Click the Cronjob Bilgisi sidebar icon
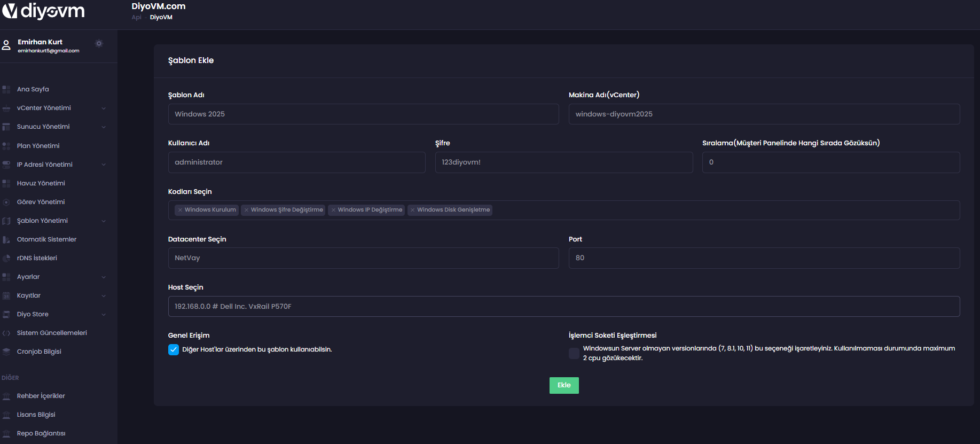The image size is (980, 444). point(6,352)
